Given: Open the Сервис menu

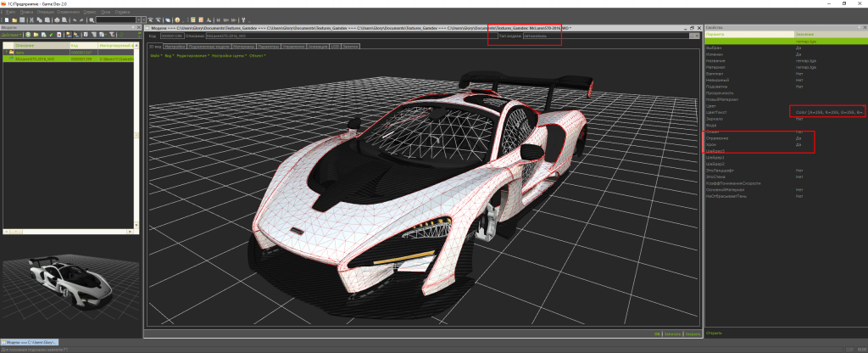Looking at the screenshot, I should pos(90,12).
